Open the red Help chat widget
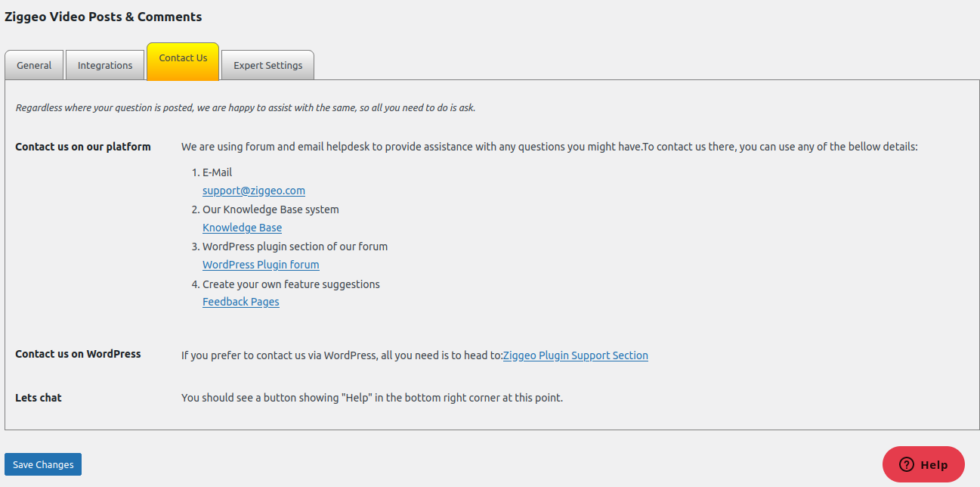Viewport: 980px width, 487px height. click(923, 464)
